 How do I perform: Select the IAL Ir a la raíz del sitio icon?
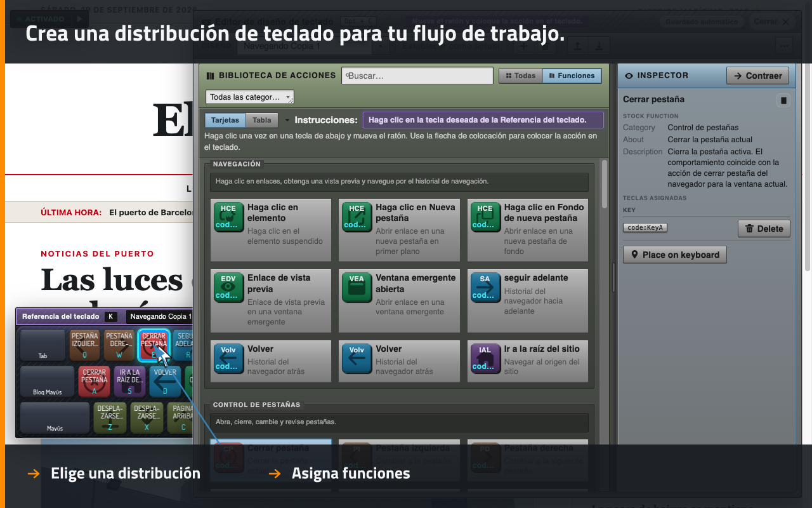tap(485, 359)
